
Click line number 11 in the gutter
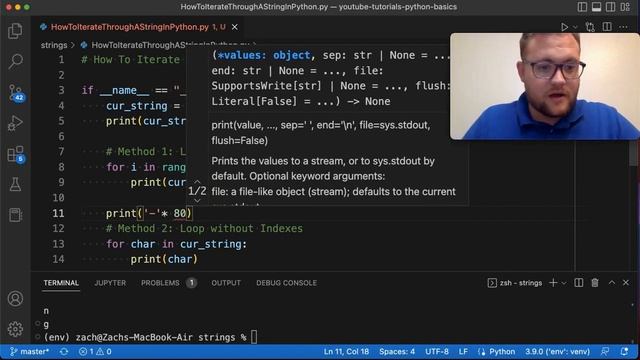point(58,213)
